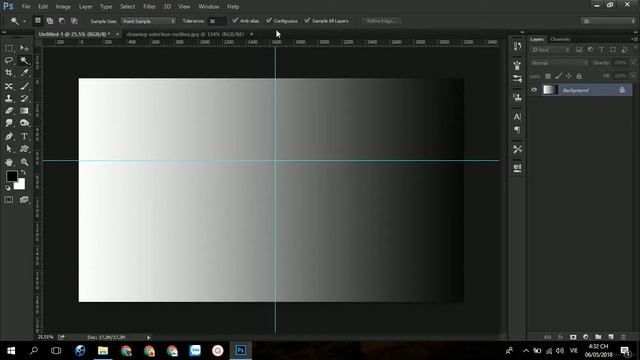The height and width of the screenshot is (360, 640).
Task: Select the Zoom tool
Action: tap(24, 162)
